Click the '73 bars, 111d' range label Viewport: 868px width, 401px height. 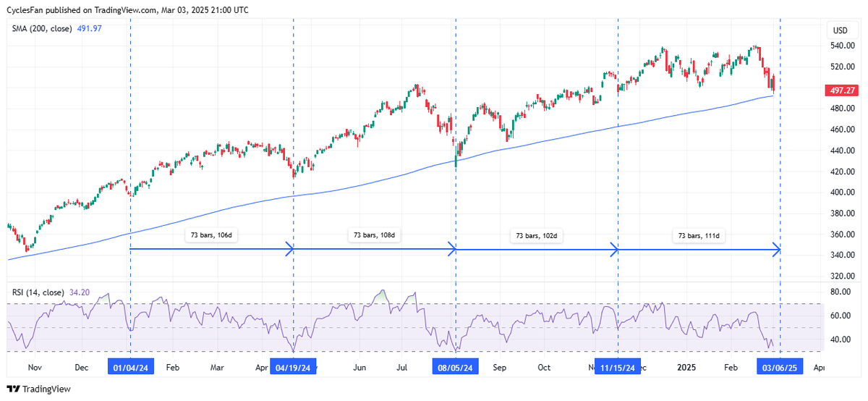pyautogui.click(x=699, y=235)
